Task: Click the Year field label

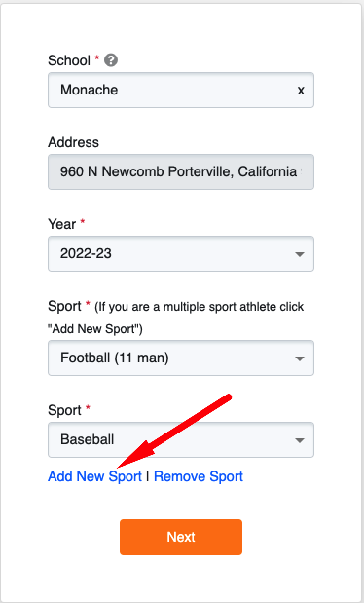Action: 61,224
